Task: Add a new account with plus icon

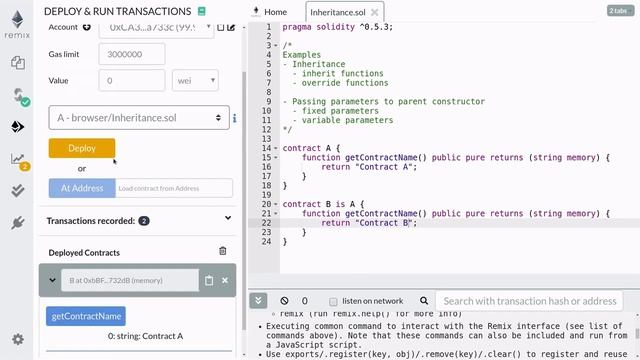Action: pyautogui.click(x=87, y=27)
